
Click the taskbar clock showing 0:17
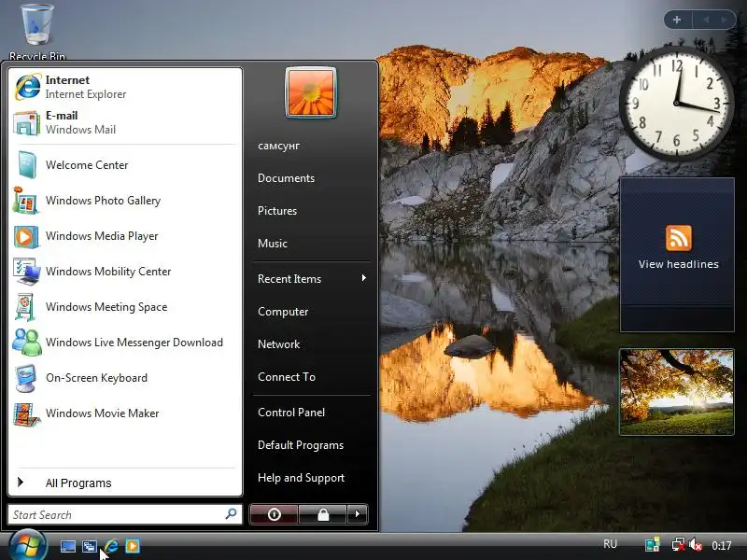point(721,545)
